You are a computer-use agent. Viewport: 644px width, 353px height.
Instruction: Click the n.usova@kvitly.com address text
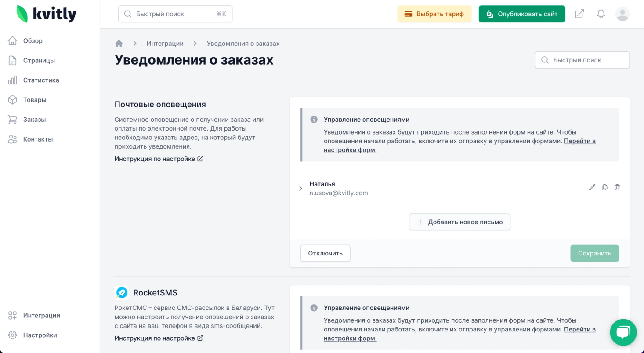point(339,193)
